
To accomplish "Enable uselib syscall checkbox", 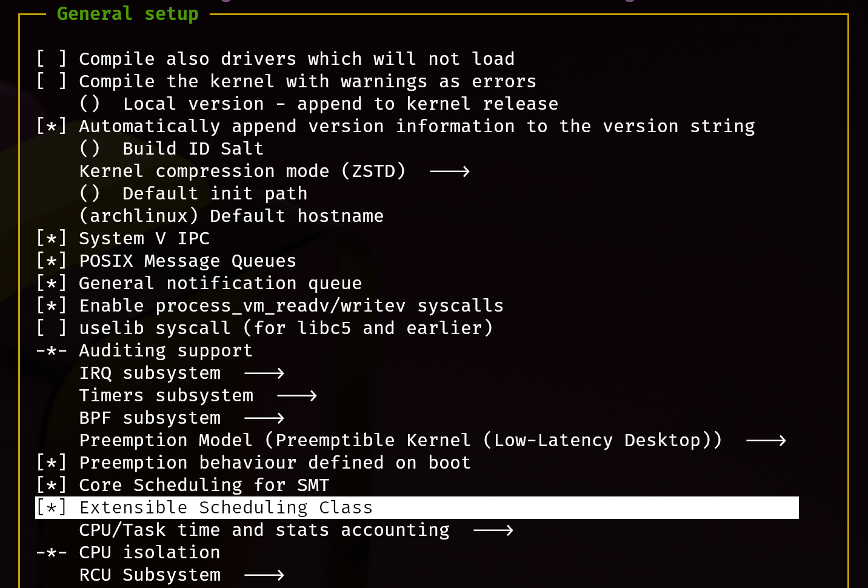I will (x=52, y=328).
